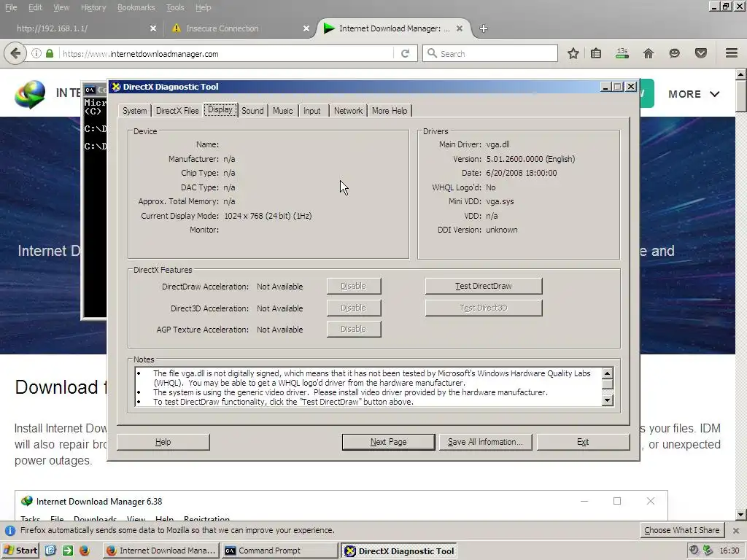Open the Network tab
Viewport: 747px width, 560px height.
[x=348, y=111]
